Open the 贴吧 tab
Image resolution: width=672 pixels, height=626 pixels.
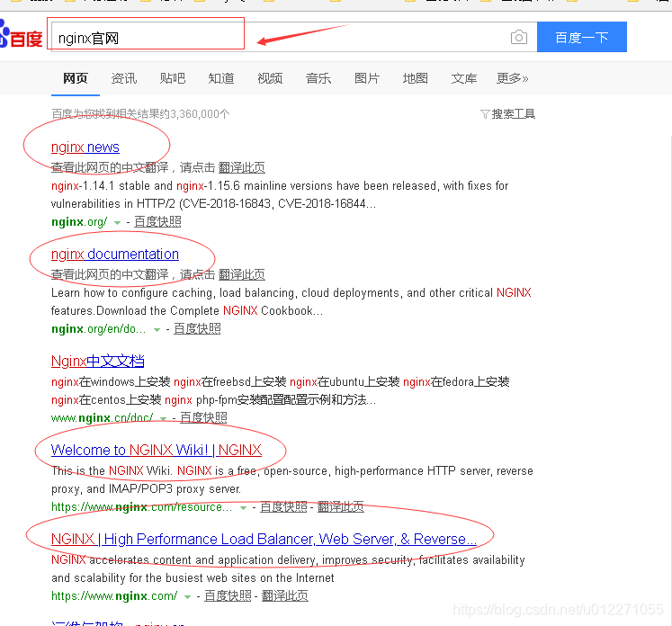(173, 78)
